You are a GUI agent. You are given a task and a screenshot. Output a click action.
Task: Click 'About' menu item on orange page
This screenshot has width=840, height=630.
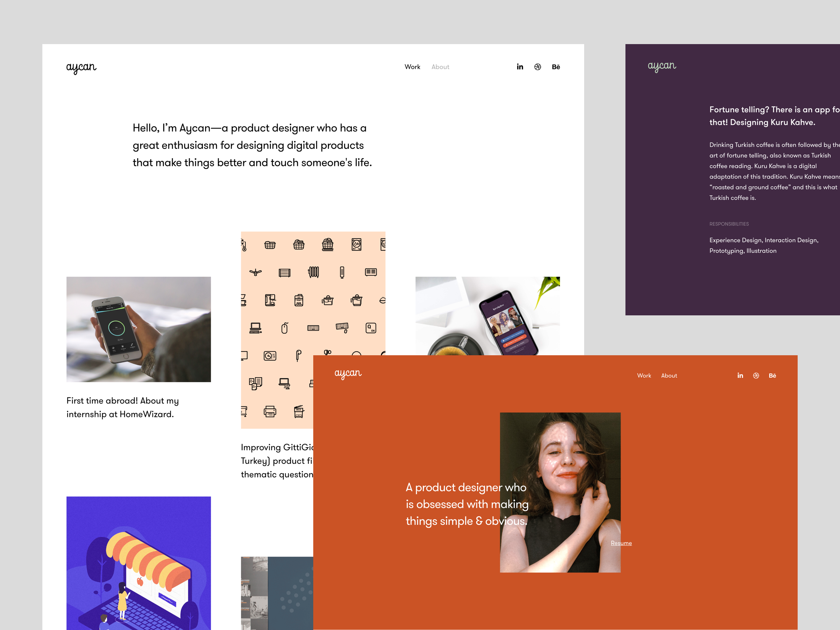click(x=669, y=376)
